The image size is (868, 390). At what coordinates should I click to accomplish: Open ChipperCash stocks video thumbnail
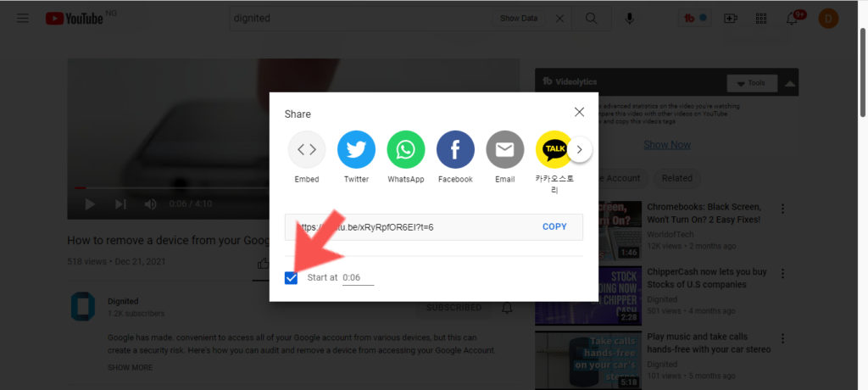click(620, 295)
